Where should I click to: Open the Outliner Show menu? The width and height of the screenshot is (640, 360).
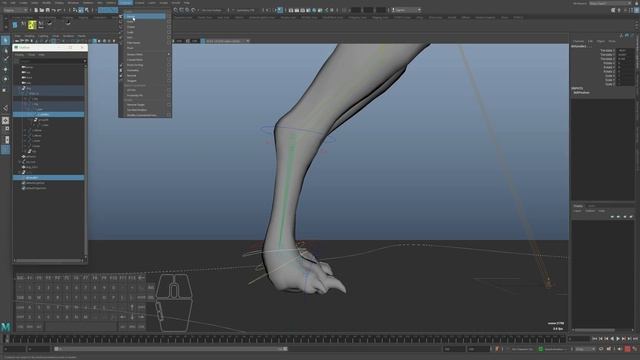(x=31, y=54)
